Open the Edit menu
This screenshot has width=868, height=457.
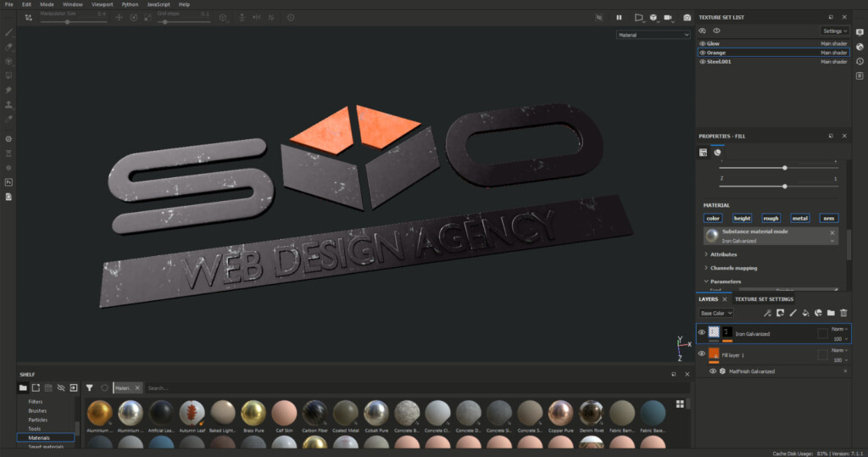tap(26, 4)
